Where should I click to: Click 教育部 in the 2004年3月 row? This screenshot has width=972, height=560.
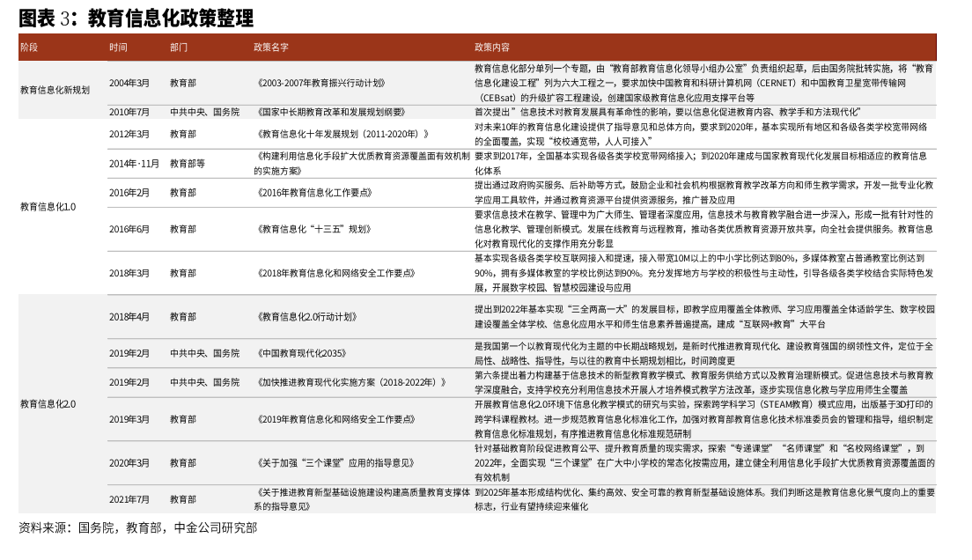tap(183, 83)
